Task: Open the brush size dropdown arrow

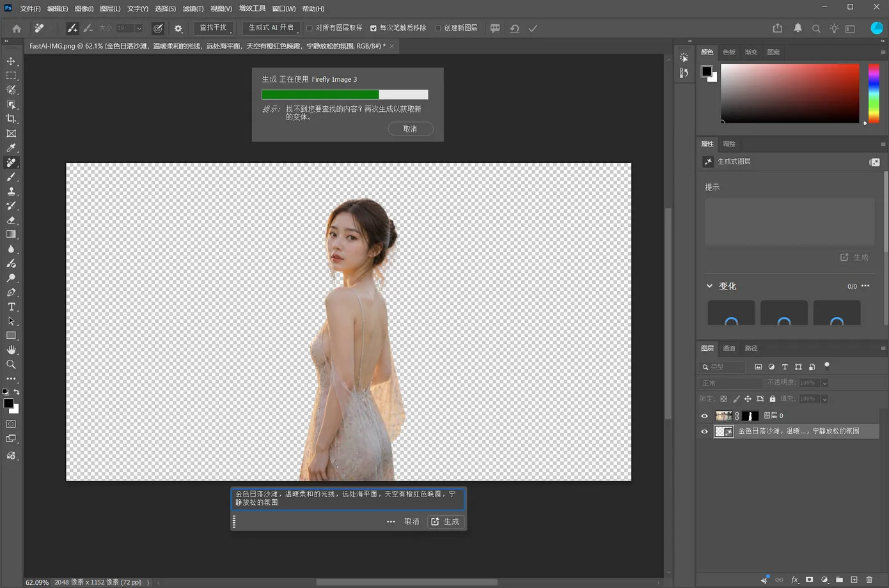Action: click(x=139, y=28)
